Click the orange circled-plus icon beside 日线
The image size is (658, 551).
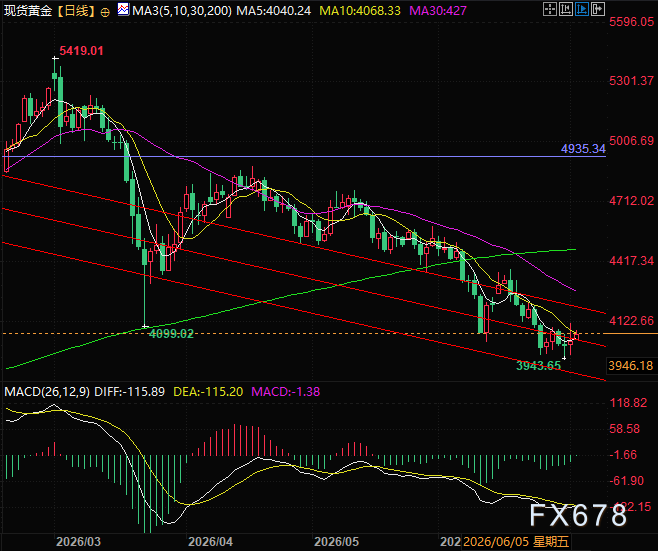[x=105, y=12]
